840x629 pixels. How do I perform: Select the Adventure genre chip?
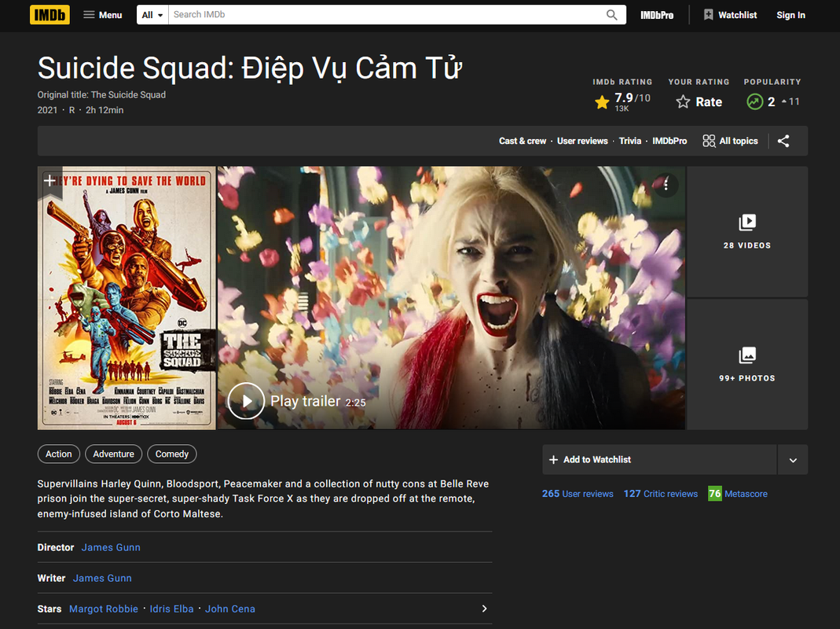[114, 454]
